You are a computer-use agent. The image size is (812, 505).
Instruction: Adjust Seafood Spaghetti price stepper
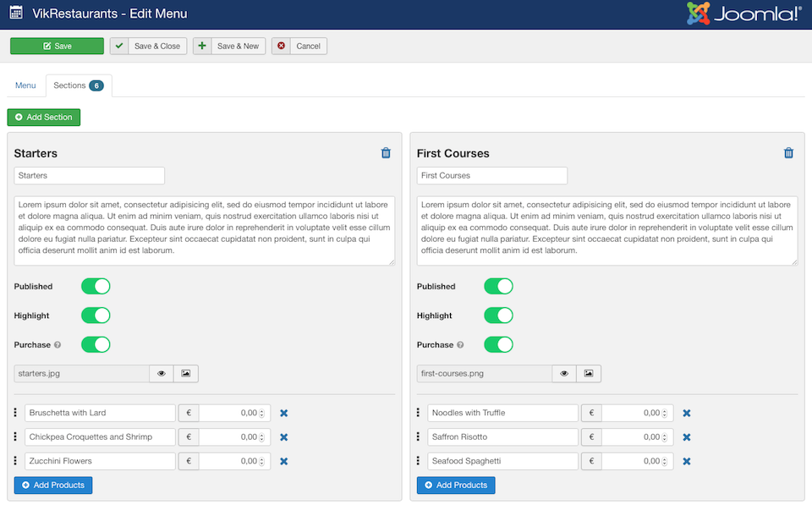(x=665, y=462)
